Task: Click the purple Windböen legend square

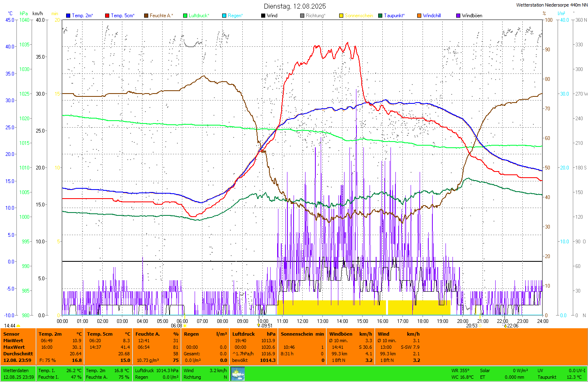Action: pyautogui.click(x=458, y=16)
